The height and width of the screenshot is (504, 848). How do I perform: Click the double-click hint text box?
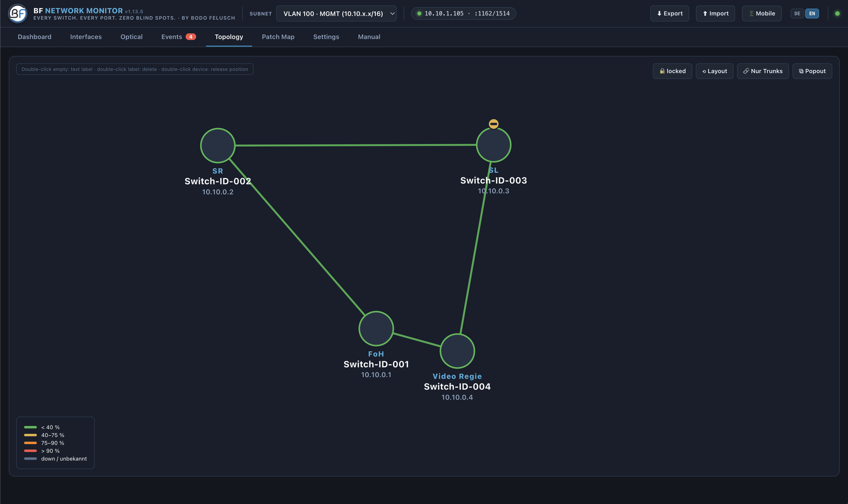135,69
